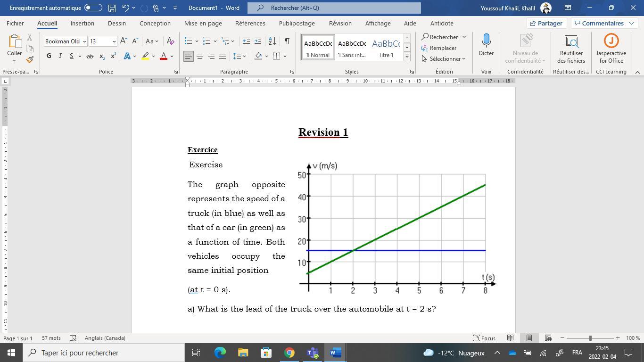Expand the font size dropdown

[114, 41]
